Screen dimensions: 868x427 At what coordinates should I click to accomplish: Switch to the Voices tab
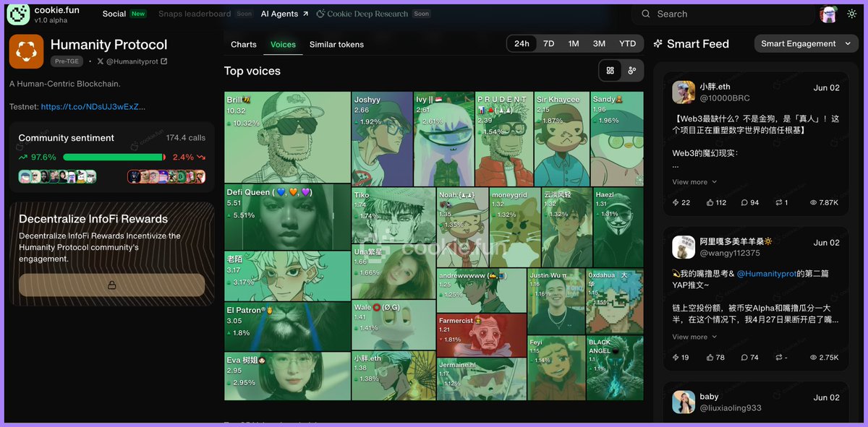[x=283, y=44]
